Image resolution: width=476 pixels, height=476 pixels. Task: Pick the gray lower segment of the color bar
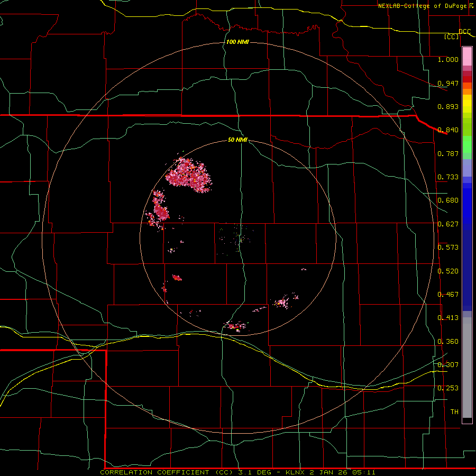coord(467,368)
